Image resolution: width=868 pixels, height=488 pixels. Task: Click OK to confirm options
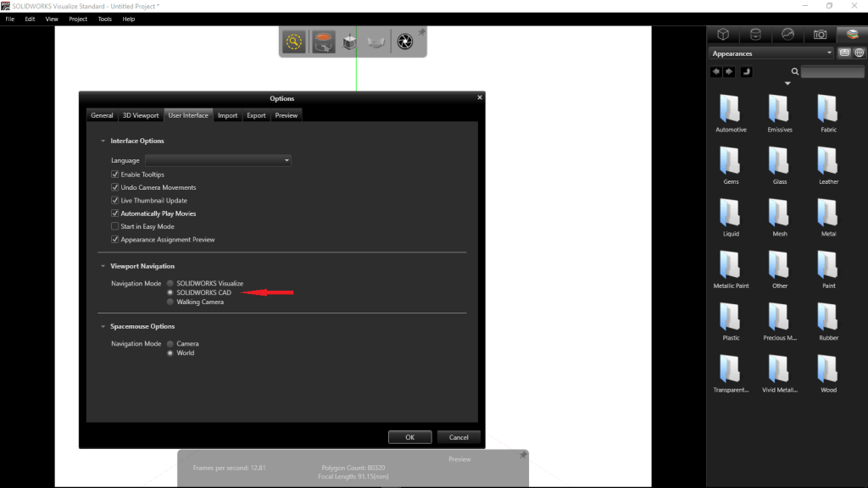pos(409,437)
